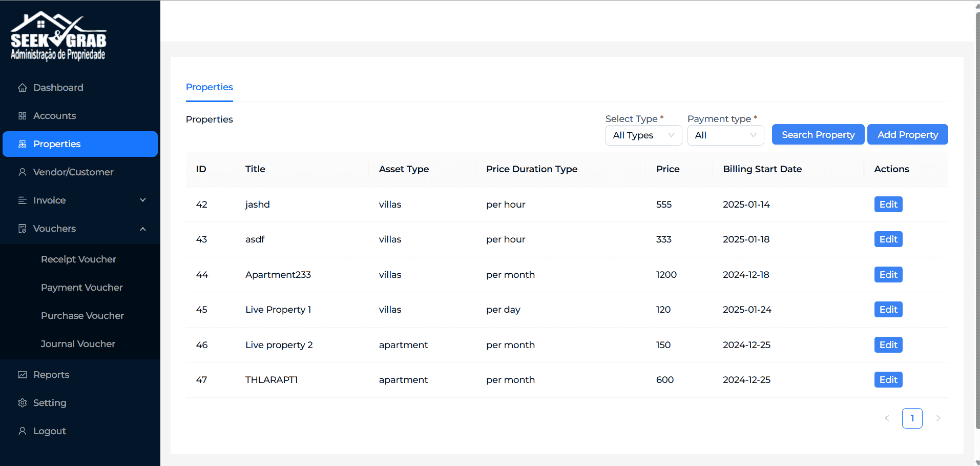Open the Payment type dropdown
The image size is (980, 466).
[725, 135]
